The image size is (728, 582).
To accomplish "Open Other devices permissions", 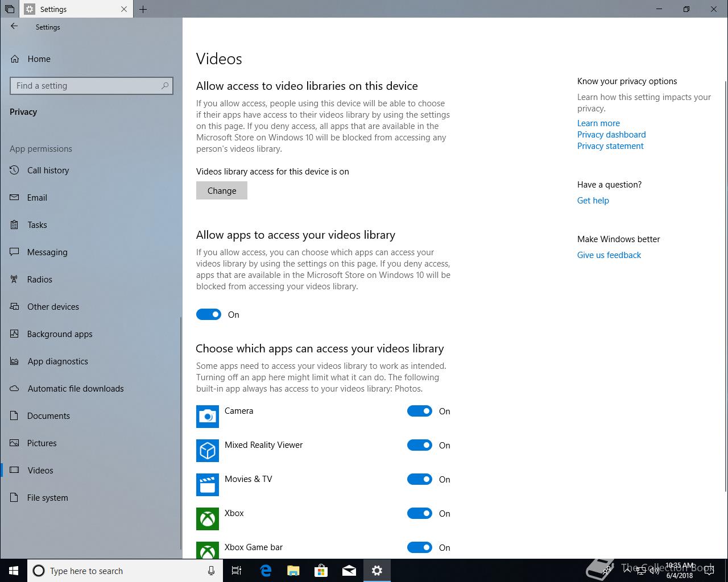I will [x=91, y=307].
